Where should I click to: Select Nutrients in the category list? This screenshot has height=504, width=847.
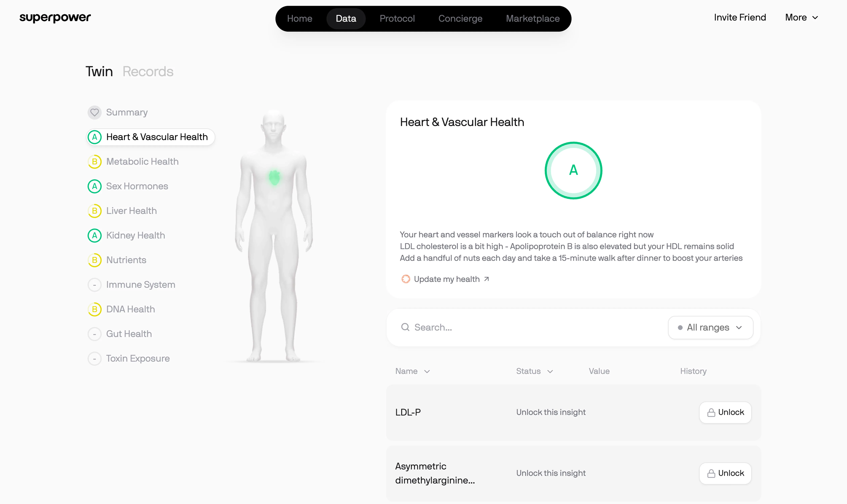click(126, 260)
